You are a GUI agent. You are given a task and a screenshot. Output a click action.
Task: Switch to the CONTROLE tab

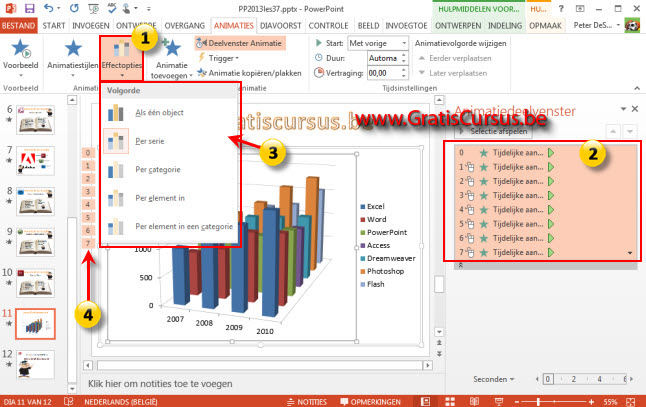point(328,26)
